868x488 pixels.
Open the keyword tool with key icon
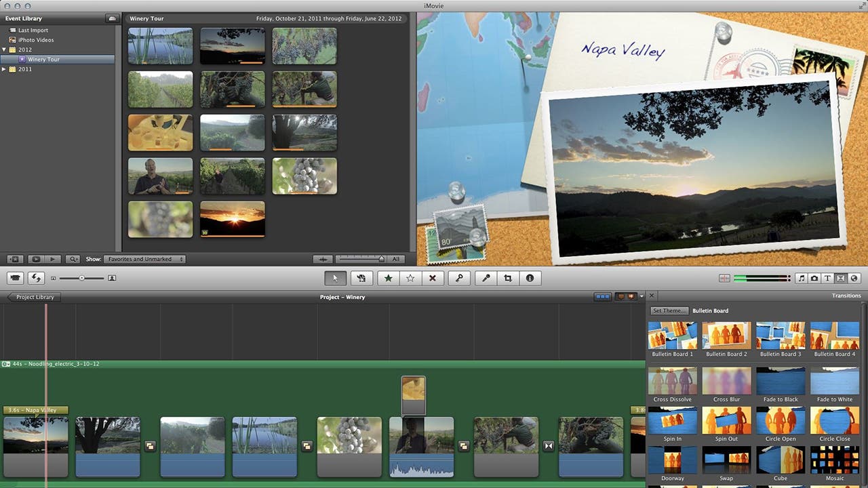[x=459, y=278]
